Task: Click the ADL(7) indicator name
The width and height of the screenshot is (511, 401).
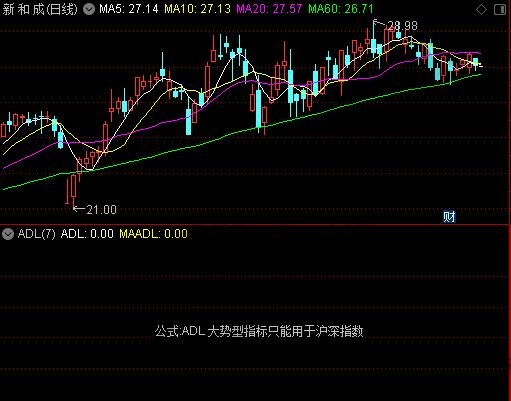Action: (x=36, y=234)
